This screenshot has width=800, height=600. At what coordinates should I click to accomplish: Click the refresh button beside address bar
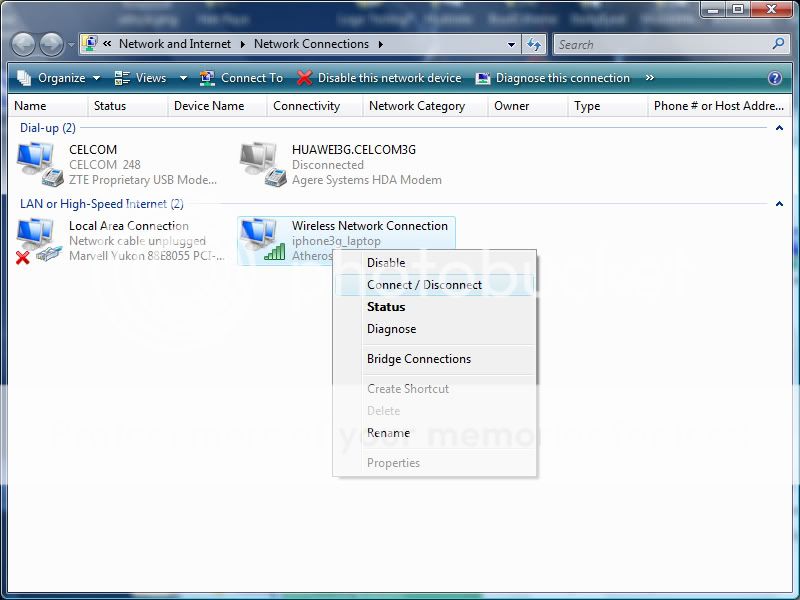(534, 44)
